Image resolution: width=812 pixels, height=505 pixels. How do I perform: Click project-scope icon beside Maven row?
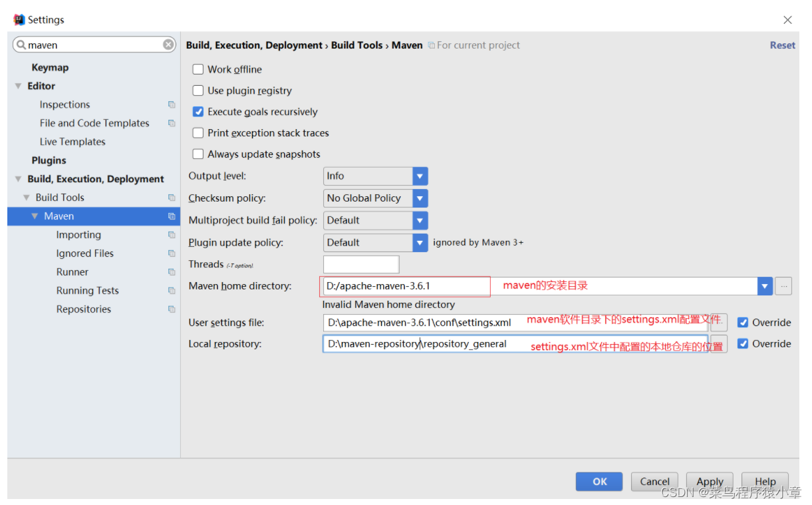pyautogui.click(x=172, y=216)
